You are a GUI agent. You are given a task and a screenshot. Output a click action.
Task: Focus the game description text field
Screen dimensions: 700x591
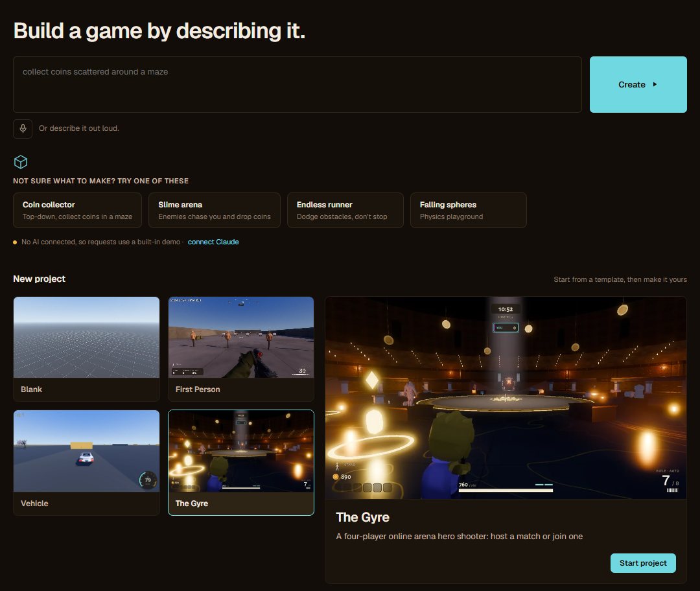[297, 84]
